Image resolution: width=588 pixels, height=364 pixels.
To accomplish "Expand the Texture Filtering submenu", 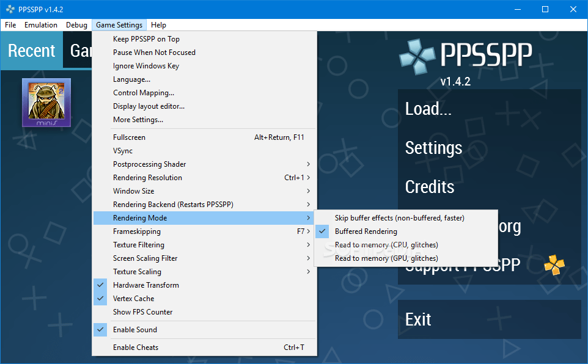I will [x=139, y=244].
